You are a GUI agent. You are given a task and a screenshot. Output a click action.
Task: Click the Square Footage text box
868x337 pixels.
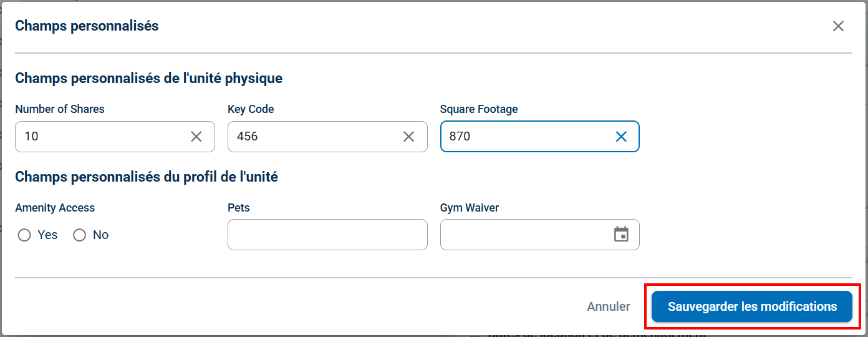[x=524, y=137]
